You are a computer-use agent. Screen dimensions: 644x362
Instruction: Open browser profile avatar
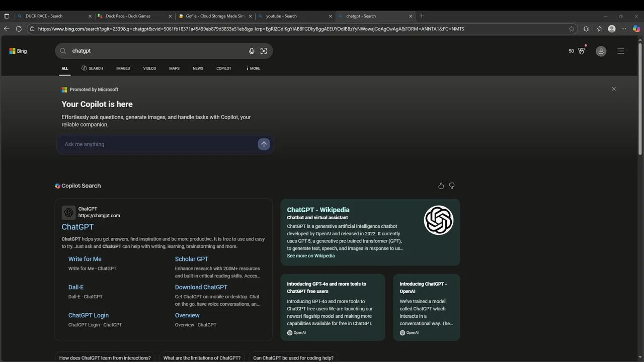(612, 29)
